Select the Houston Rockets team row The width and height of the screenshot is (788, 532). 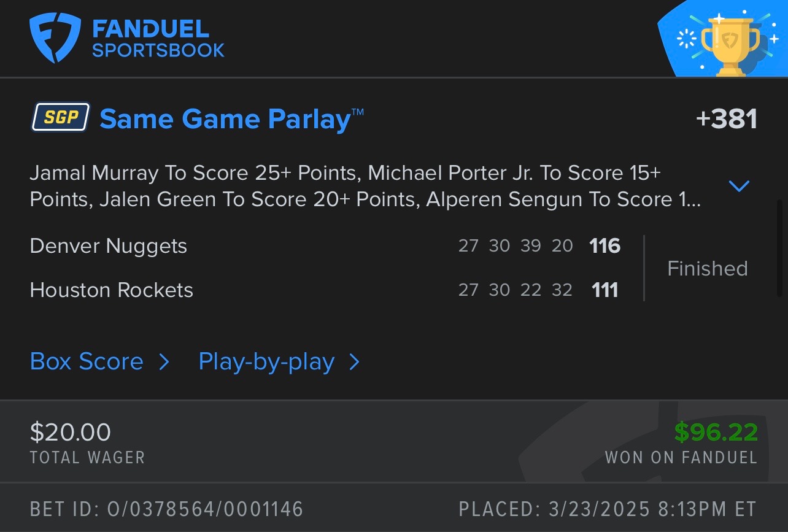pos(112,290)
